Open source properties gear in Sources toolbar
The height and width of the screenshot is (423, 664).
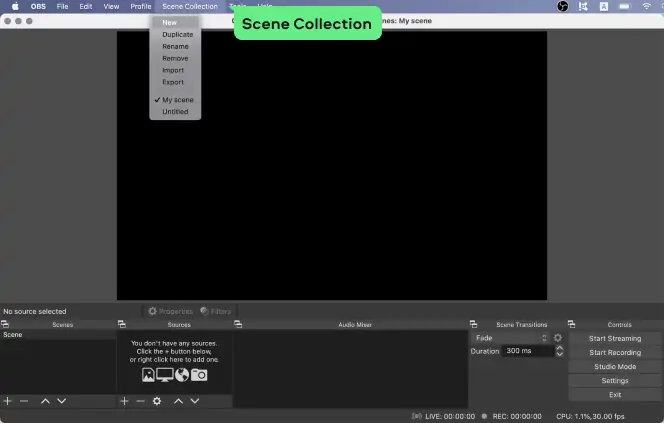tap(157, 401)
